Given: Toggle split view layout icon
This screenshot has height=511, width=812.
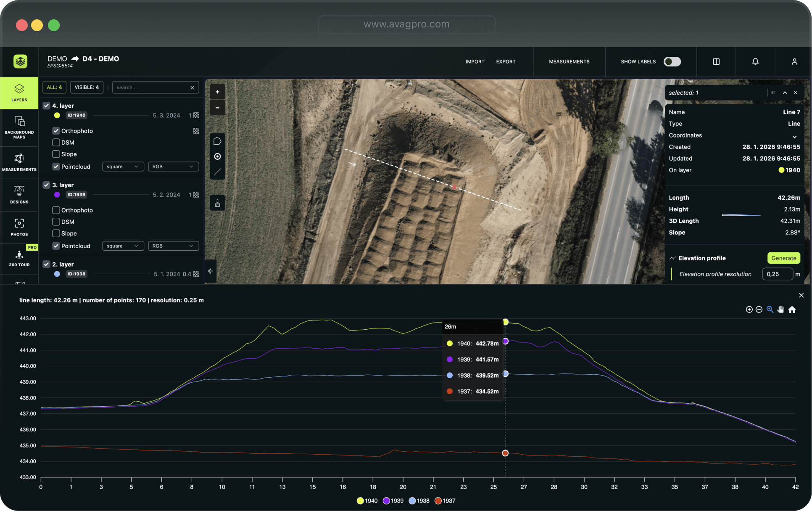Looking at the screenshot, I should coord(716,61).
